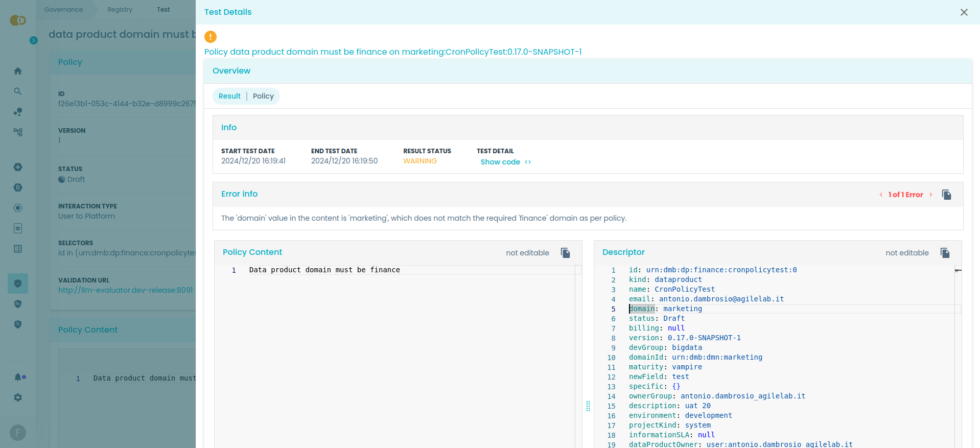Click the Governance breadcrumb
This screenshot has width=980, height=448.
63,10
